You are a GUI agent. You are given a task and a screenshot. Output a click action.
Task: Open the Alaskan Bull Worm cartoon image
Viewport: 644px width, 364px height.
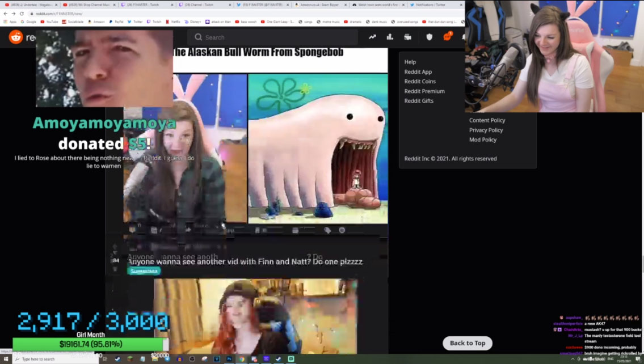coord(318,149)
